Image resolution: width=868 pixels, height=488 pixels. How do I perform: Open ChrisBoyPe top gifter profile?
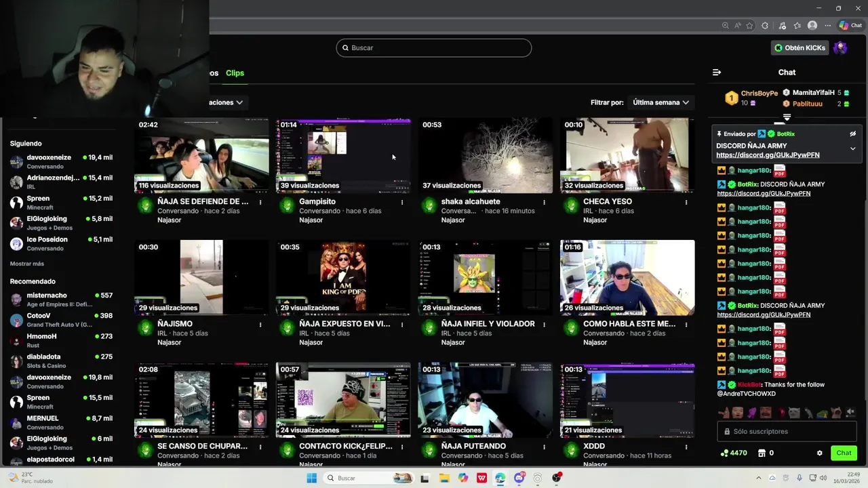tap(751, 98)
